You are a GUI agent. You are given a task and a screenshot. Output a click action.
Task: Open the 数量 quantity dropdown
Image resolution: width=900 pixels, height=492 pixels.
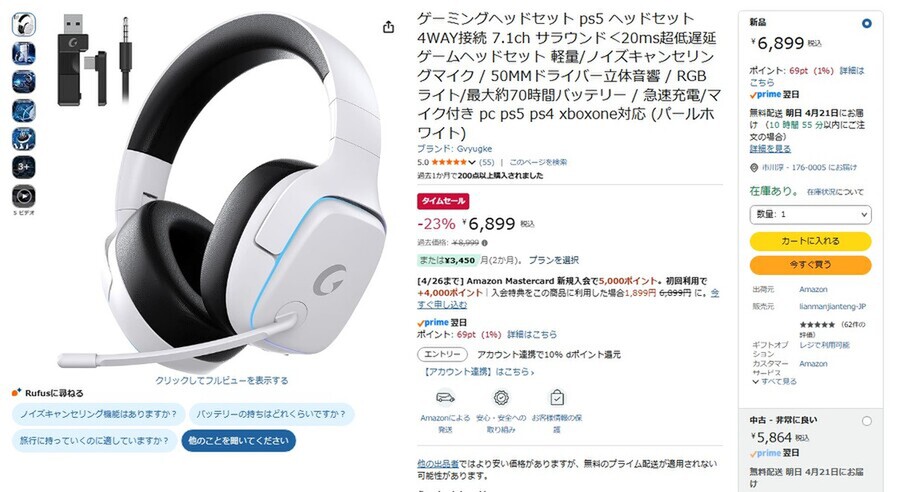(x=810, y=214)
